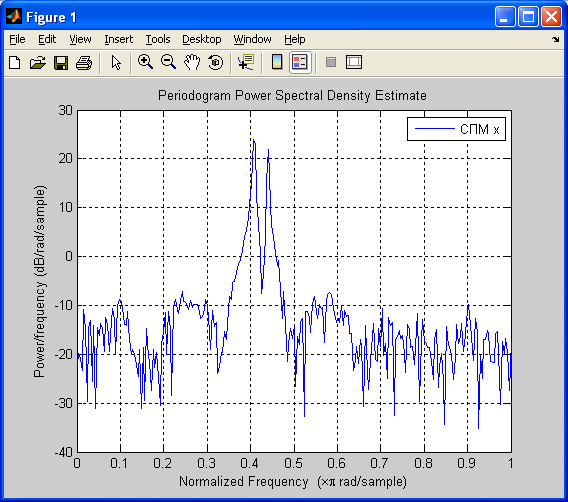Activate the Zoom Out magnifier tool

(x=168, y=62)
